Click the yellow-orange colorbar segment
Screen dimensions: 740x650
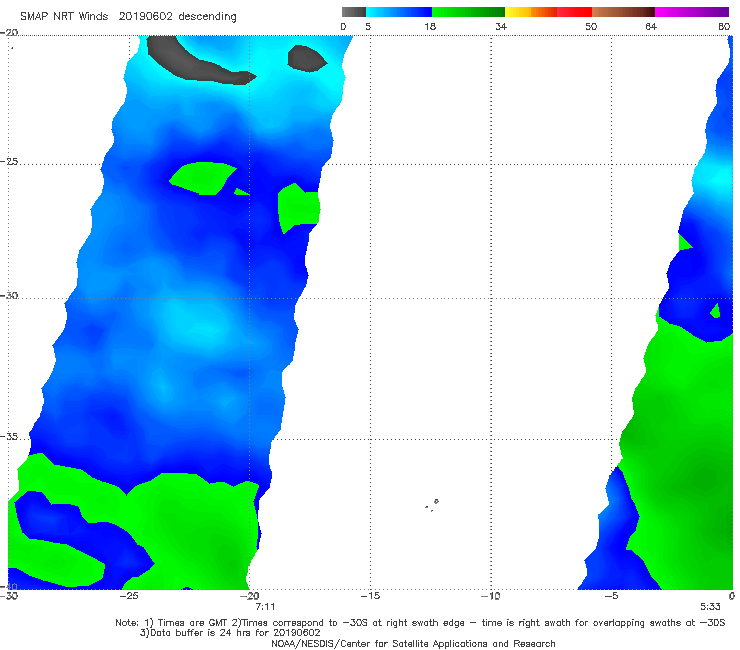click(x=530, y=12)
